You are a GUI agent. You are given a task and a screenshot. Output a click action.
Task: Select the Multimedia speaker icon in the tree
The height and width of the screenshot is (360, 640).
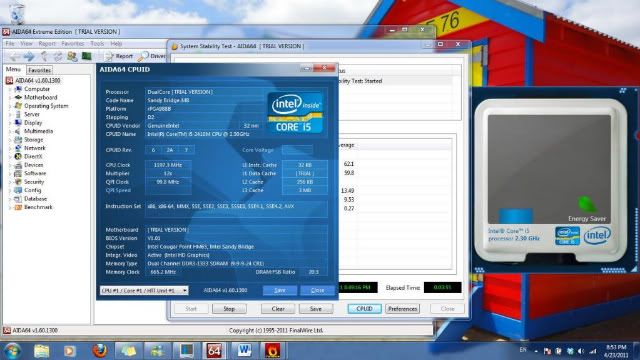click(18, 131)
